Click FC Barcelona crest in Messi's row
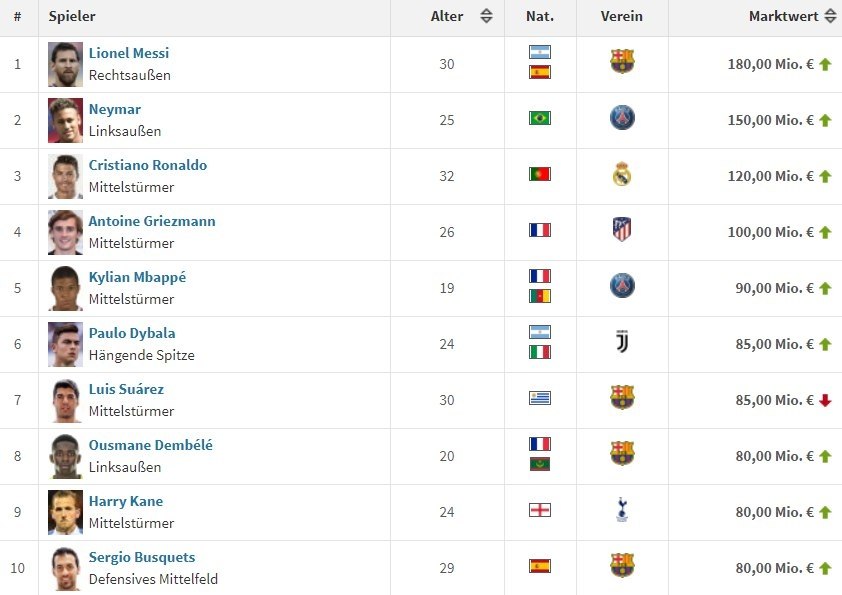842x595 pixels. (x=622, y=61)
